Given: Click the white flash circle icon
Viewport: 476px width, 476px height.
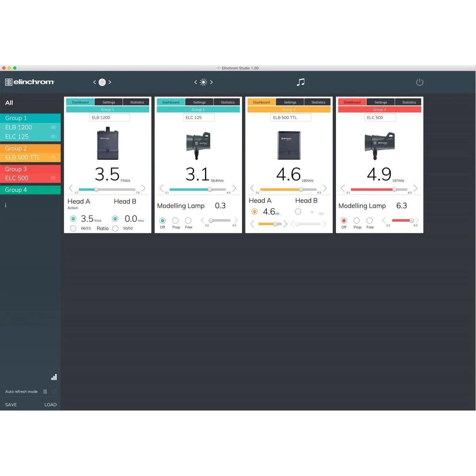Looking at the screenshot, I should pyautogui.click(x=102, y=82).
